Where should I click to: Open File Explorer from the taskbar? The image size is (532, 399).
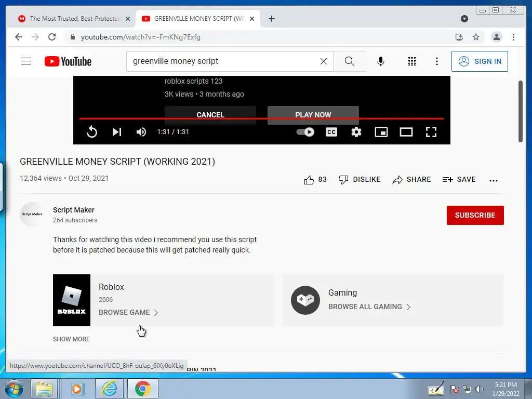point(45,389)
